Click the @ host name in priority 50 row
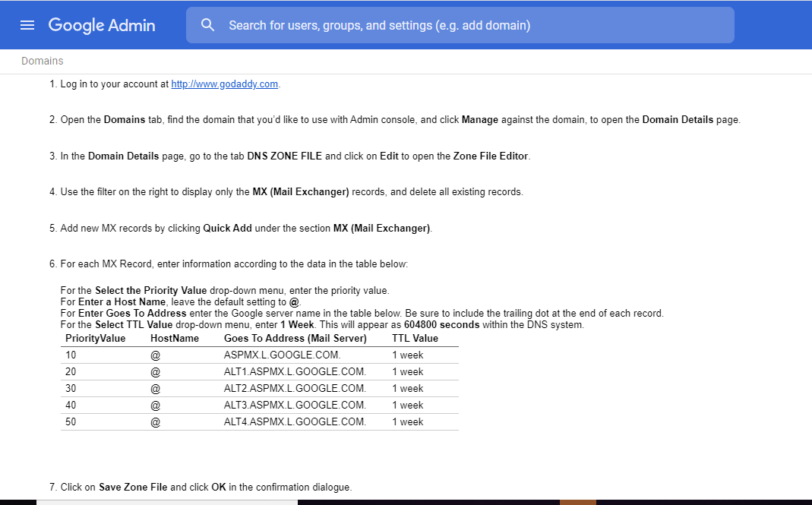Viewport: 812px width, 505px height. (156, 421)
